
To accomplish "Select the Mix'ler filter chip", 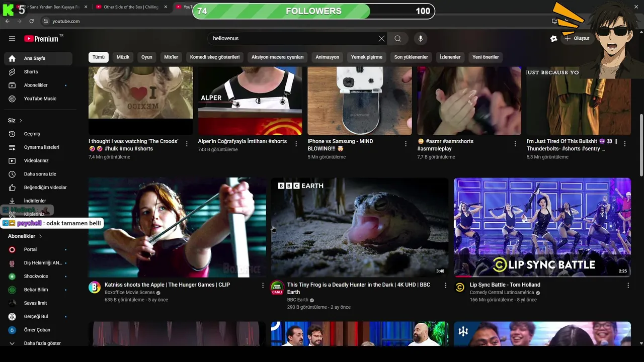I will coord(171,57).
